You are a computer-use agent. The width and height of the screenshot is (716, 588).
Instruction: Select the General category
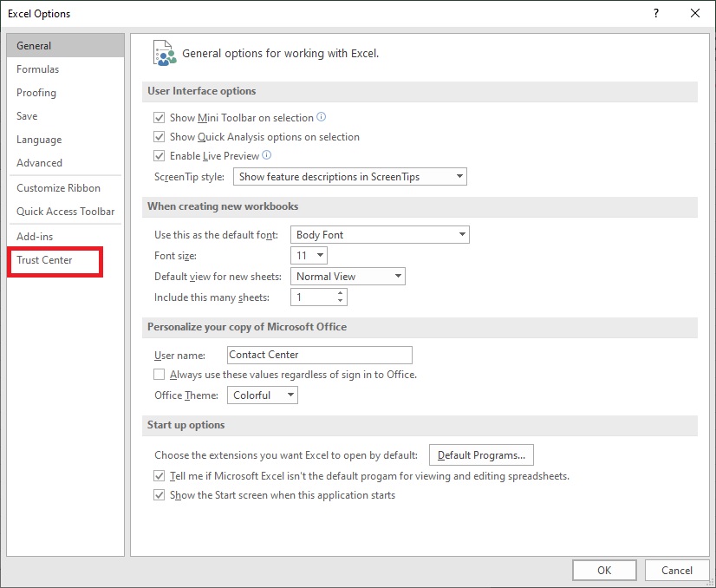click(65, 46)
